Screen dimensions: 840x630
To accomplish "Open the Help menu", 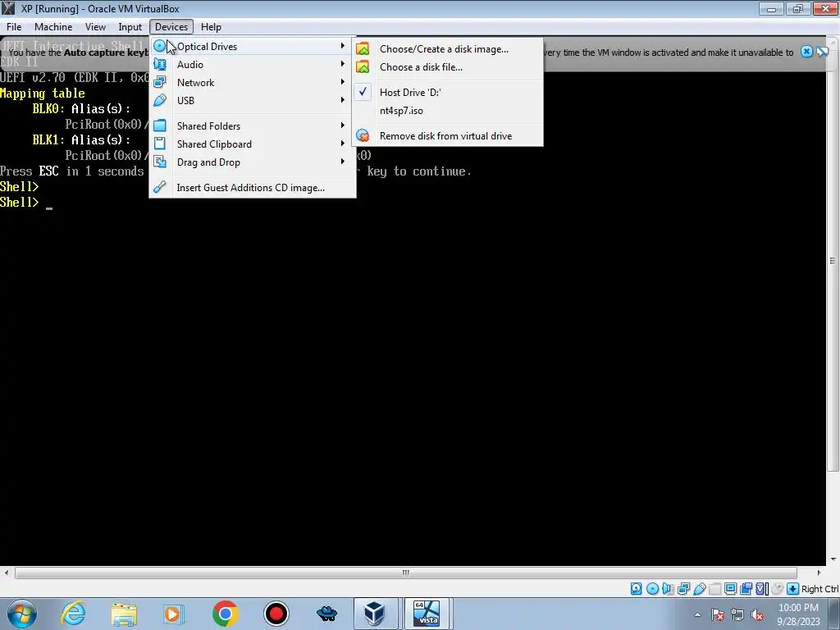I will (211, 27).
